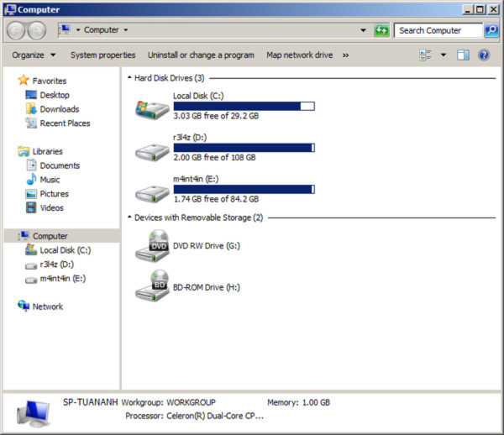This screenshot has width=504, height=435.
Task: Click the Local Disk (C:) usage bar
Action: pyautogui.click(x=244, y=106)
